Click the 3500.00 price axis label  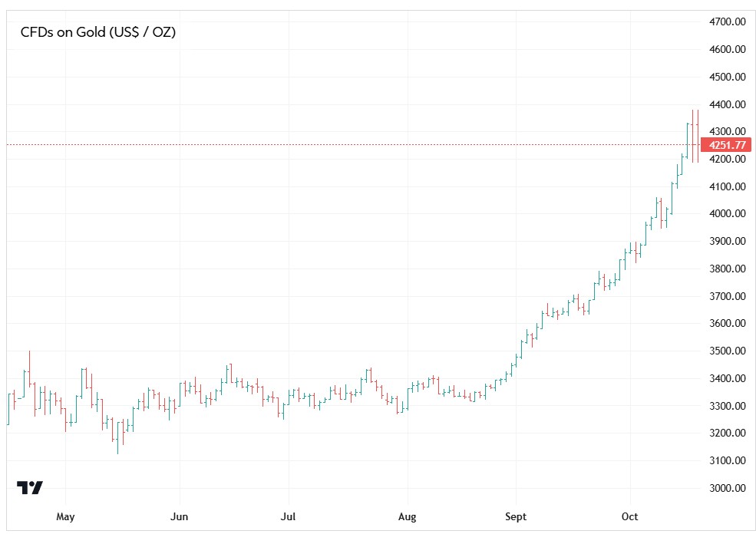pos(726,351)
